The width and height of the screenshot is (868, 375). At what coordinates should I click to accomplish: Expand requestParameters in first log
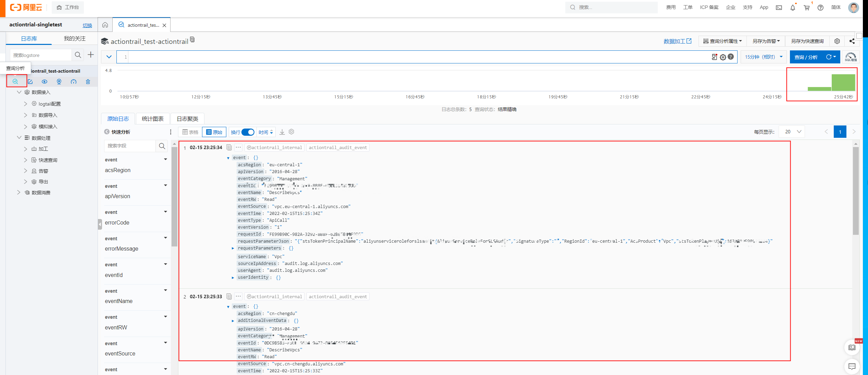[x=233, y=248]
